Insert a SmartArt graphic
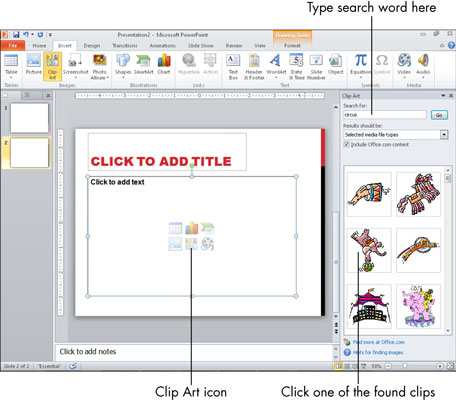This screenshot has height=400, width=456. (x=144, y=65)
